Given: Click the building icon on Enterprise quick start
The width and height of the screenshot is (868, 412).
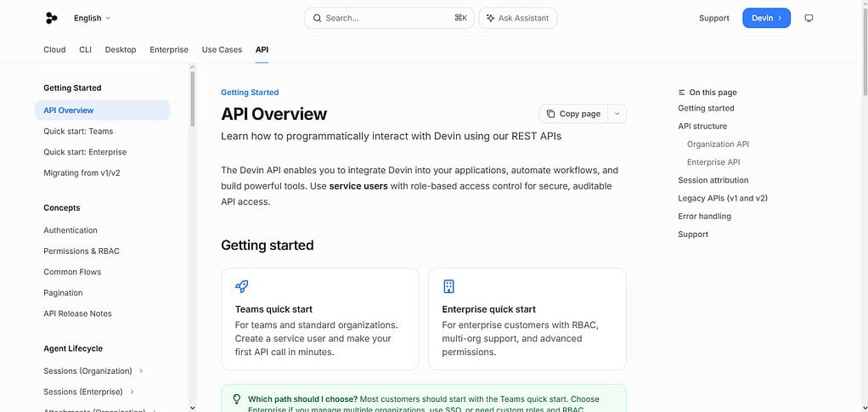Looking at the screenshot, I should tap(449, 286).
